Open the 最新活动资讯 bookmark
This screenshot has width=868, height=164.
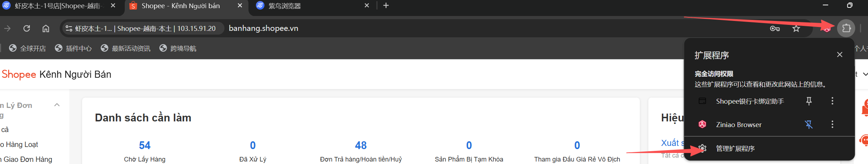126,48
